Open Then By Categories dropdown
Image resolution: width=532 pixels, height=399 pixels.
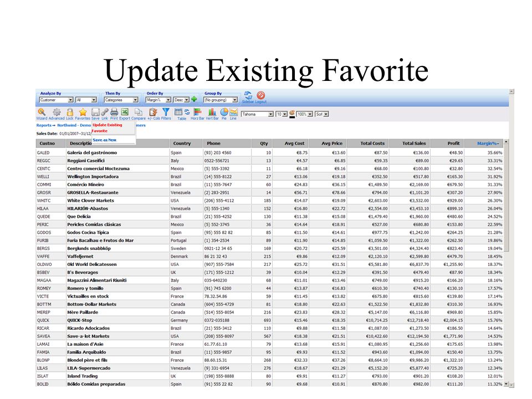point(121,100)
